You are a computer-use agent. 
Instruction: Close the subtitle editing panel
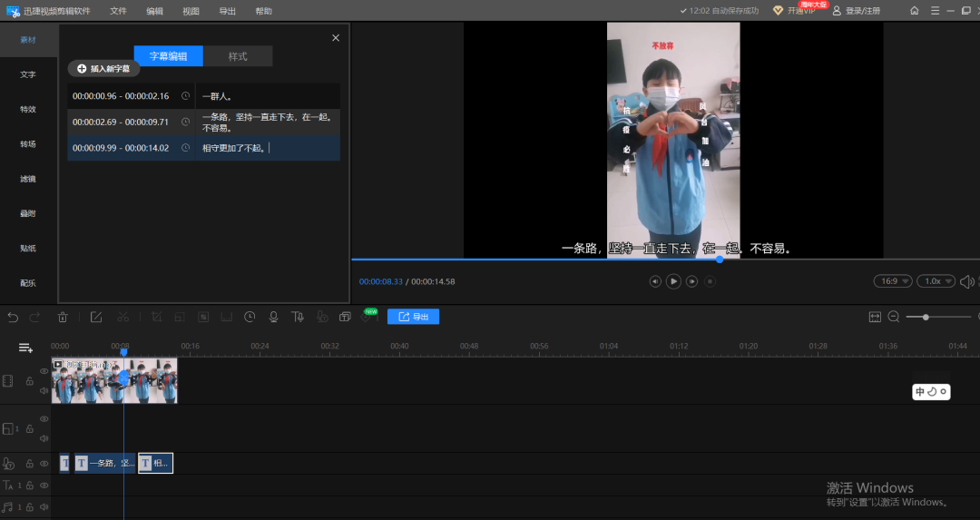point(336,38)
